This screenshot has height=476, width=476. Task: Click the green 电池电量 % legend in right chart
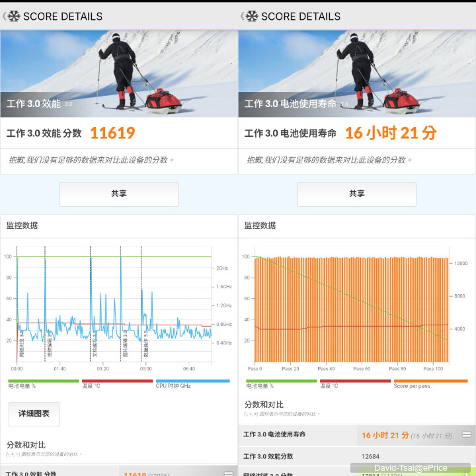click(x=282, y=384)
